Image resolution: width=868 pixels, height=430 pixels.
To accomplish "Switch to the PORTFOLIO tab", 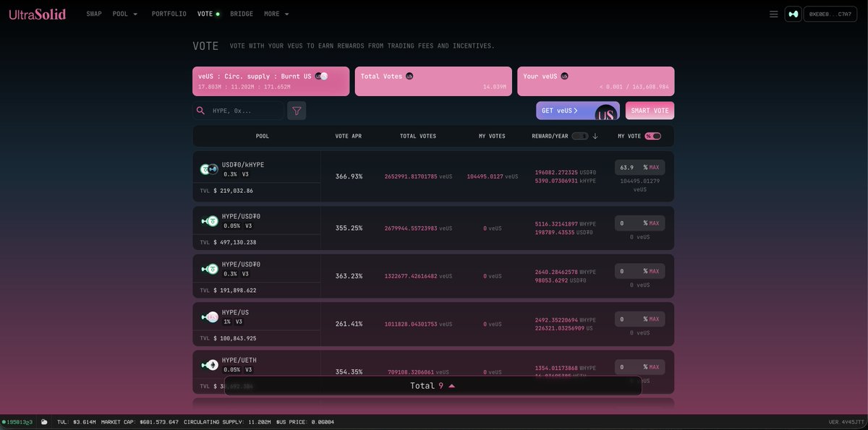I will click(169, 13).
